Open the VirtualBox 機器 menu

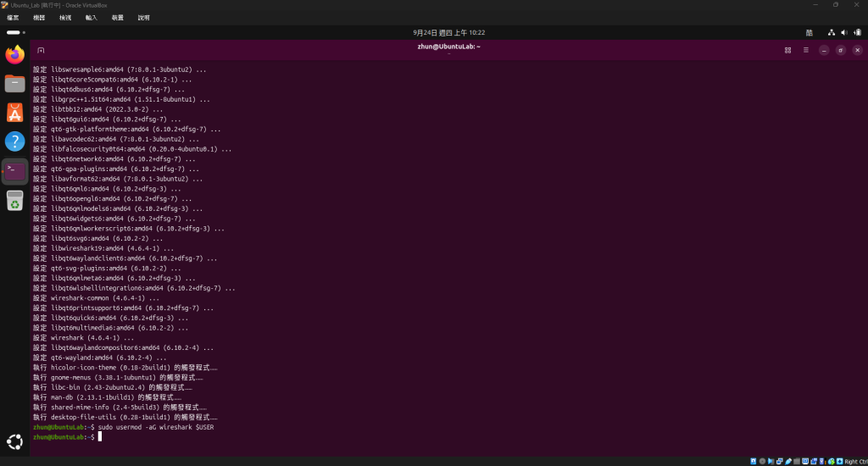(39, 18)
